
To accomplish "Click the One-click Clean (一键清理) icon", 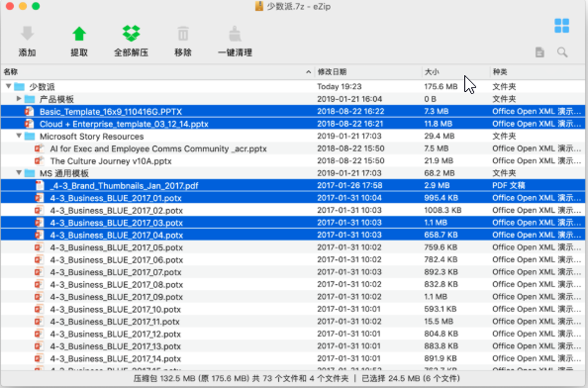I will pos(236,34).
